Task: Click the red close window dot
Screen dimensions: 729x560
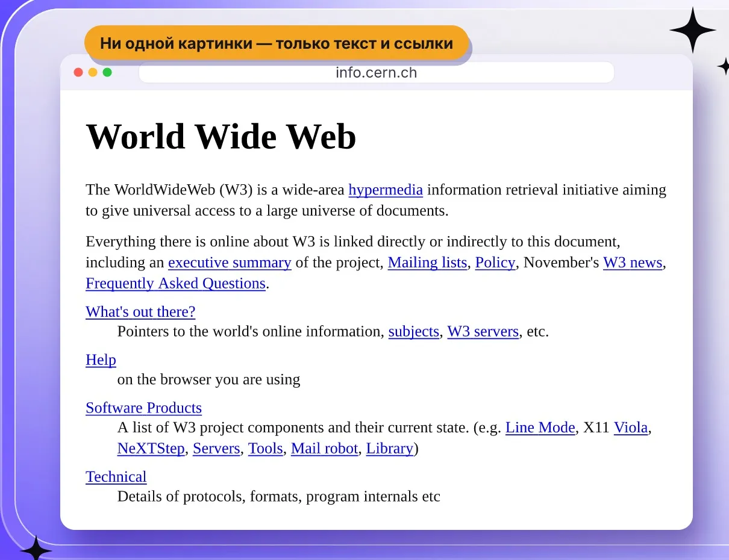Action: point(78,73)
